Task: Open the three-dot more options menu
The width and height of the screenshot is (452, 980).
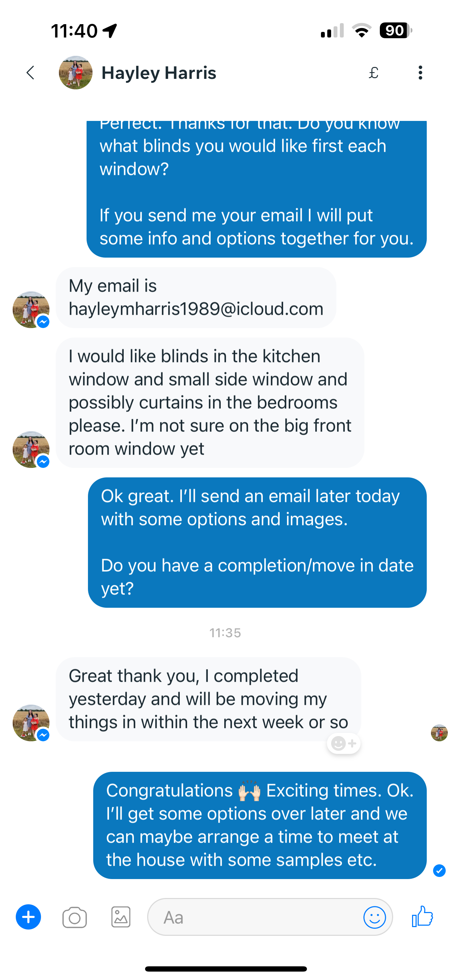Action: [420, 73]
